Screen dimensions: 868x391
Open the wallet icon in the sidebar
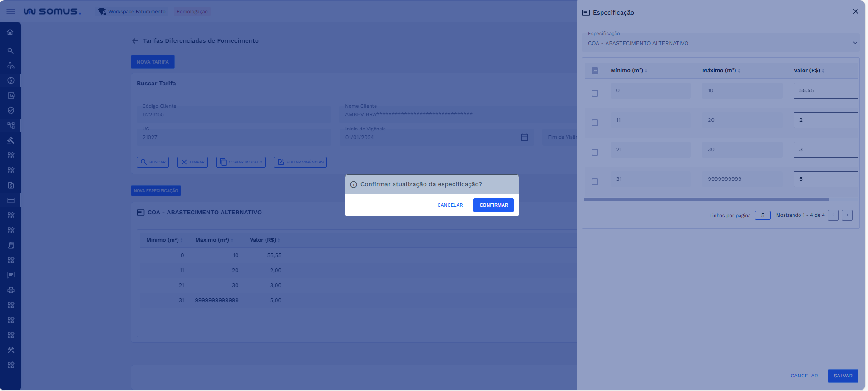10,95
